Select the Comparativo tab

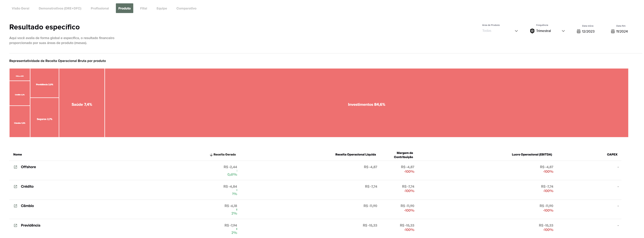186,8
